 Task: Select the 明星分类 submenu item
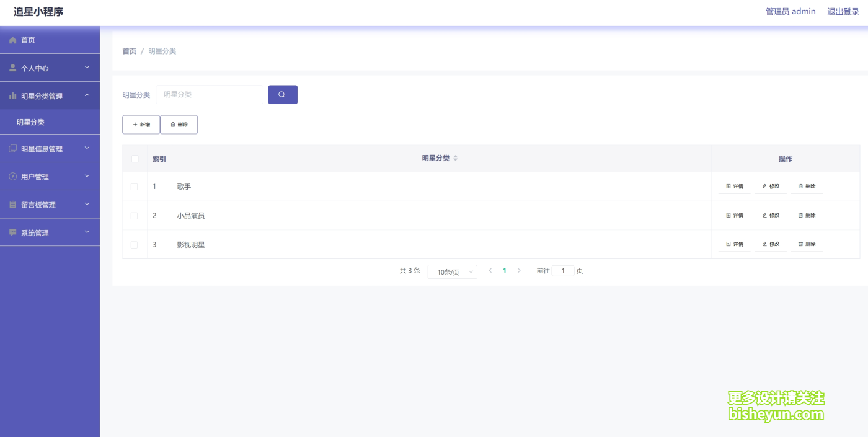coord(50,122)
